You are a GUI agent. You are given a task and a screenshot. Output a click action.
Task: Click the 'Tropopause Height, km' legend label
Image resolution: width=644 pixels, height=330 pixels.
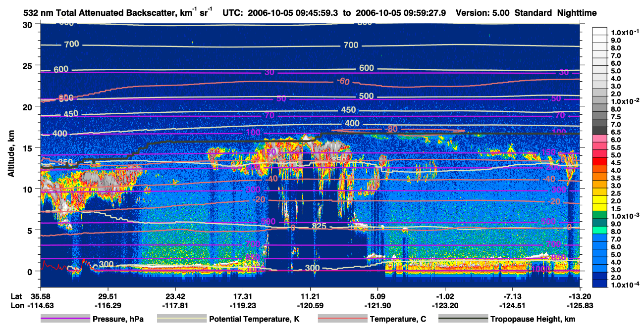(x=533, y=320)
